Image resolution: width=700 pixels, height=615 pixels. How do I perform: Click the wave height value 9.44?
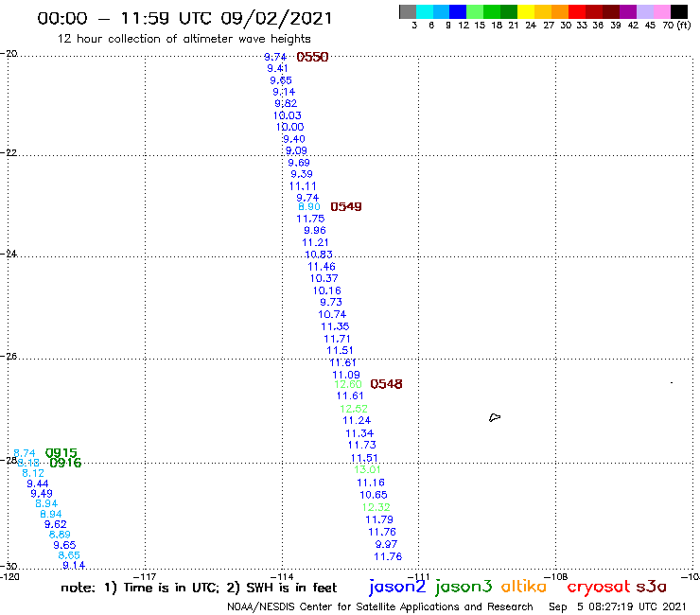click(38, 483)
